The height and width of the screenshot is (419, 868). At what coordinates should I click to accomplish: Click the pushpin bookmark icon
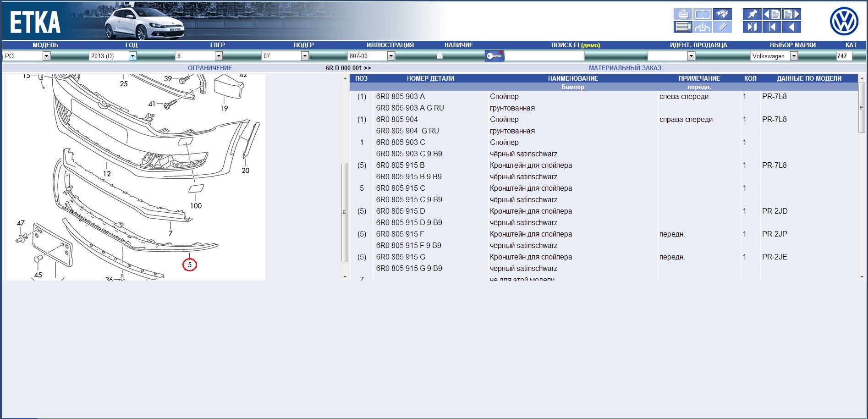[x=752, y=14]
